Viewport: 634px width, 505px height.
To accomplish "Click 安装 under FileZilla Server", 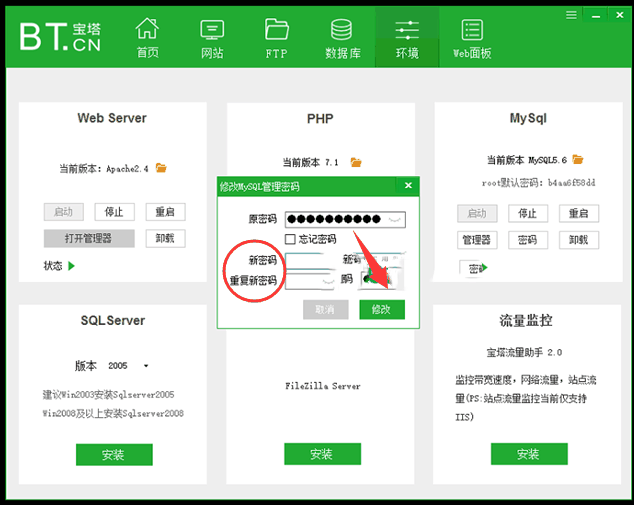I will point(322,454).
